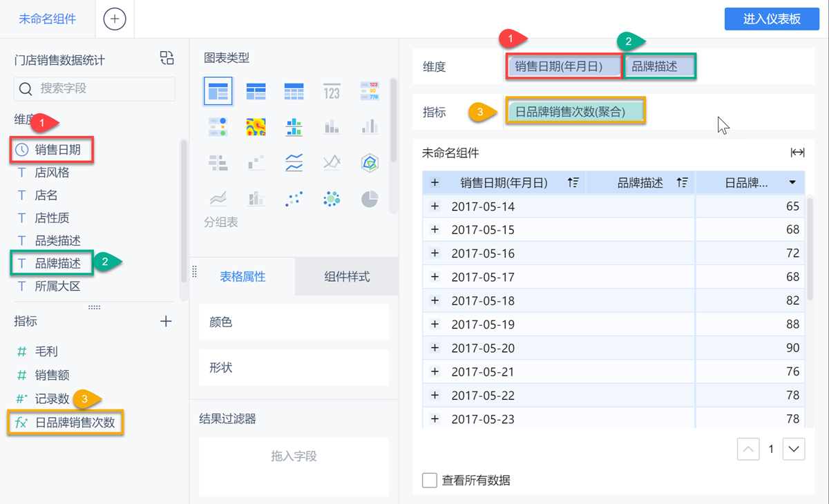This screenshot has width=829, height=504.
Task: Choose the colored 123/90/778 color table chart type
Action: (x=370, y=91)
